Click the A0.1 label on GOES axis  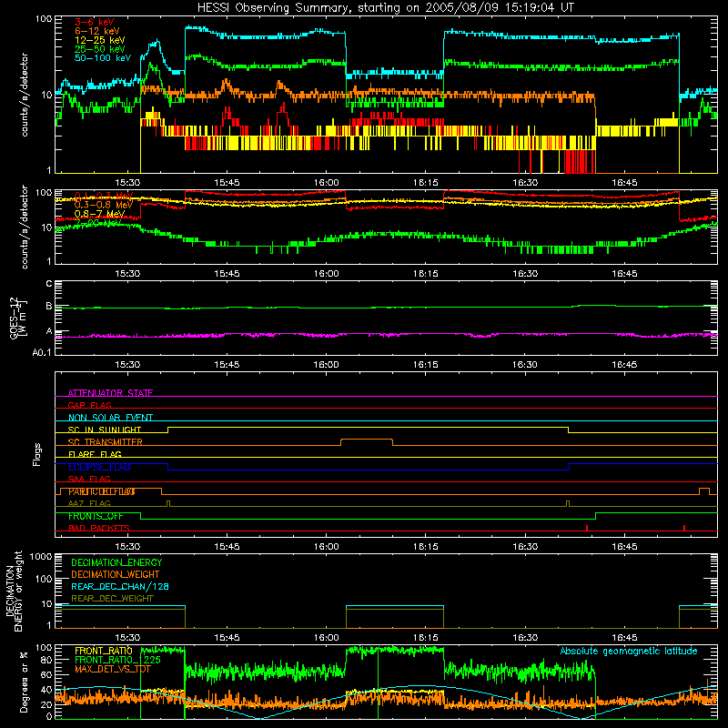[42, 353]
